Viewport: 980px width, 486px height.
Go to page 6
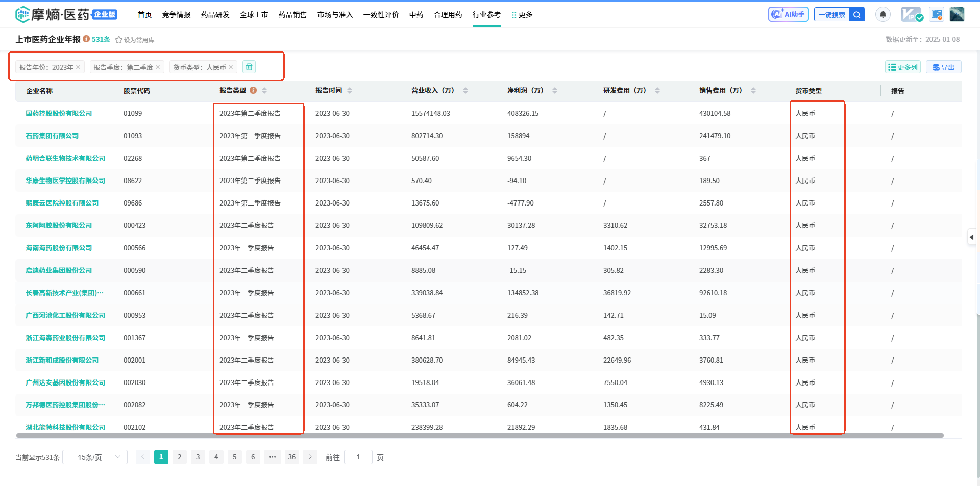point(253,457)
